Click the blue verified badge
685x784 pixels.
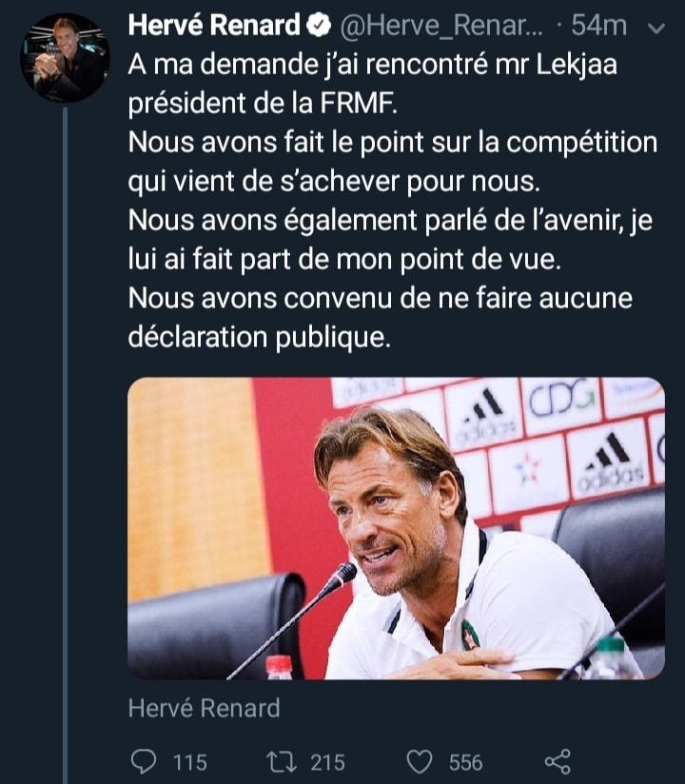(x=320, y=27)
